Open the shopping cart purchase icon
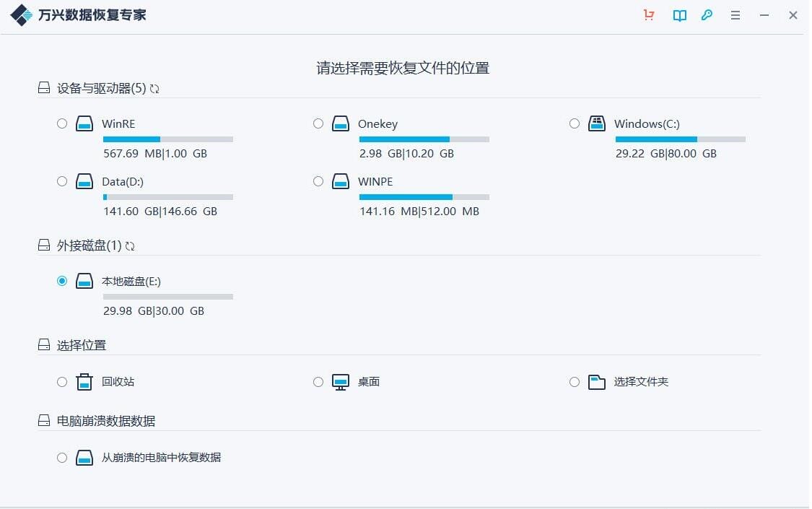This screenshot has width=812, height=509. coord(649,15)
